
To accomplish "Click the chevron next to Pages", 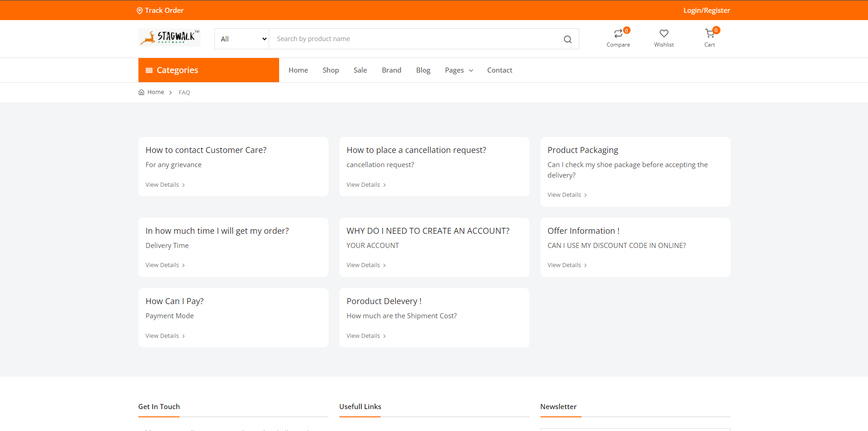I will (x=471, y=71).
